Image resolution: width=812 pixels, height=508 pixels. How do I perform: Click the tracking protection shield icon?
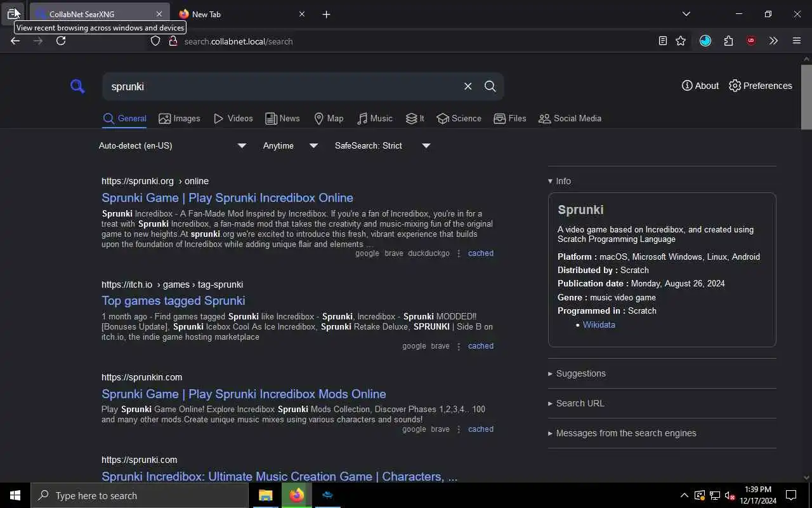pos(155,41)
